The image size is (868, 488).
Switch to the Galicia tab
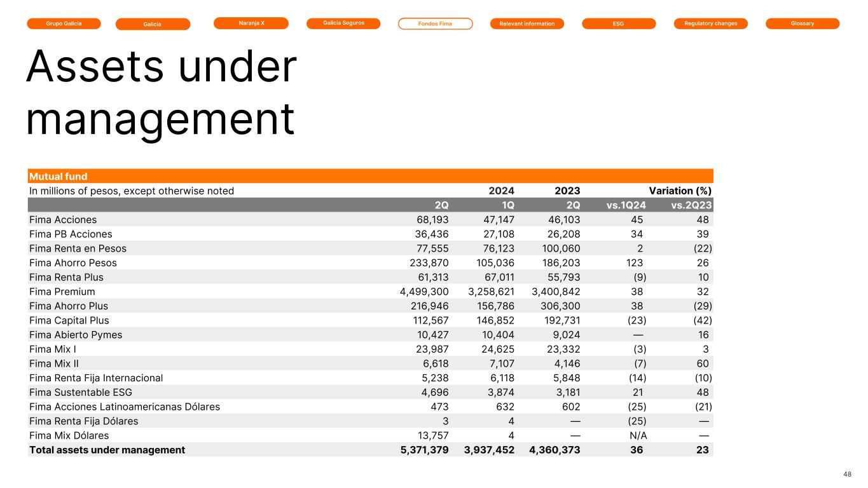pyautogui.click(x=153, y=24)
